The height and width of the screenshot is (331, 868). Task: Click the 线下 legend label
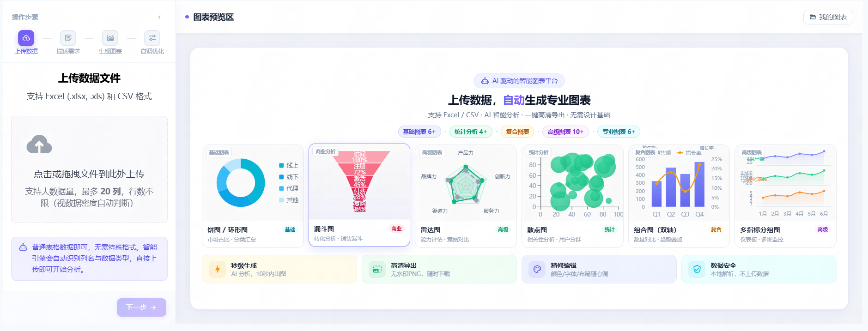pyautogui.click(x=292, y=177)
